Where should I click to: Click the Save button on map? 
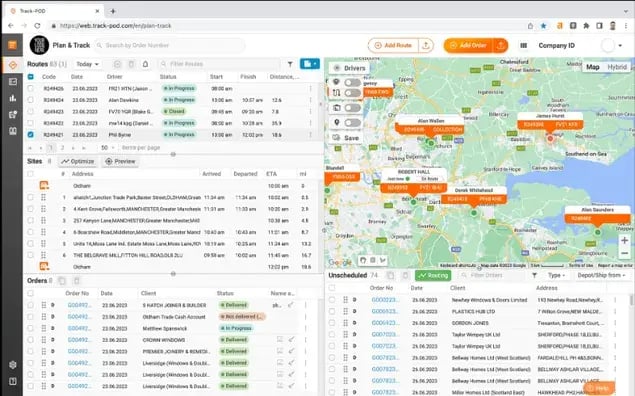tap(346, 138)
